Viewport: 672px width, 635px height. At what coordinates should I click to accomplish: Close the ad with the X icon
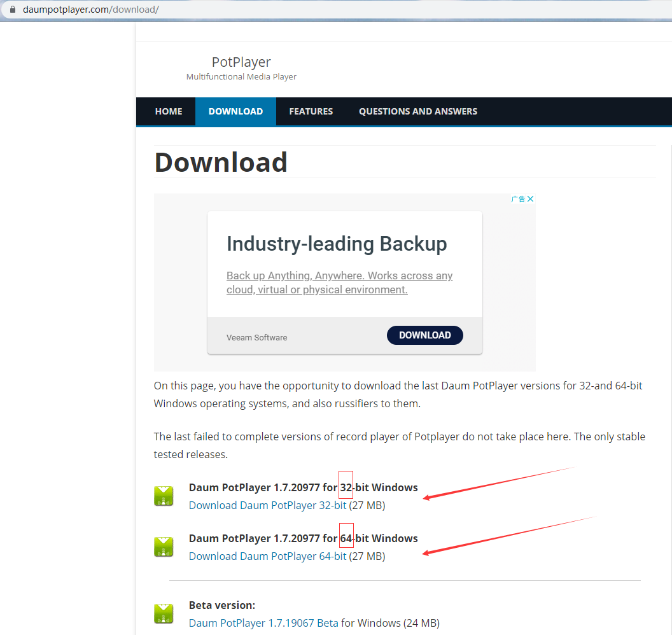(530, 199)
